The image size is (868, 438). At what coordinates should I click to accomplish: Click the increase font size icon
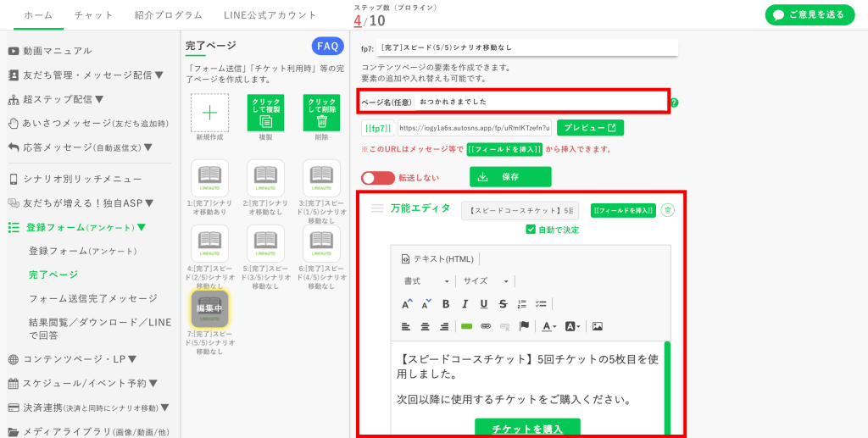(x=407, y=303)
